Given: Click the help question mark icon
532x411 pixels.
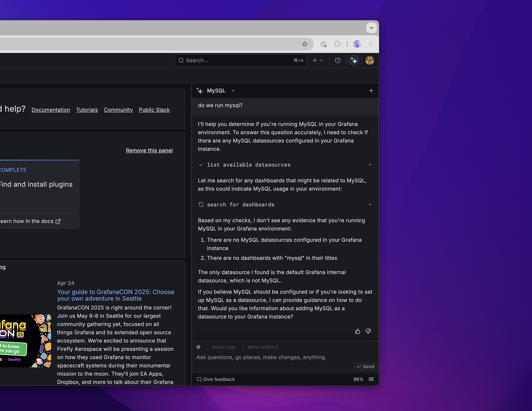Looking at the screenshot, I should tap(337, 60).
